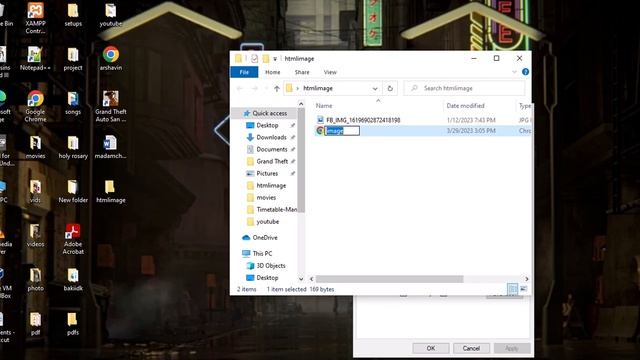
Task: Click the Properties quick access toolbar icon
Action: [254, 58]
